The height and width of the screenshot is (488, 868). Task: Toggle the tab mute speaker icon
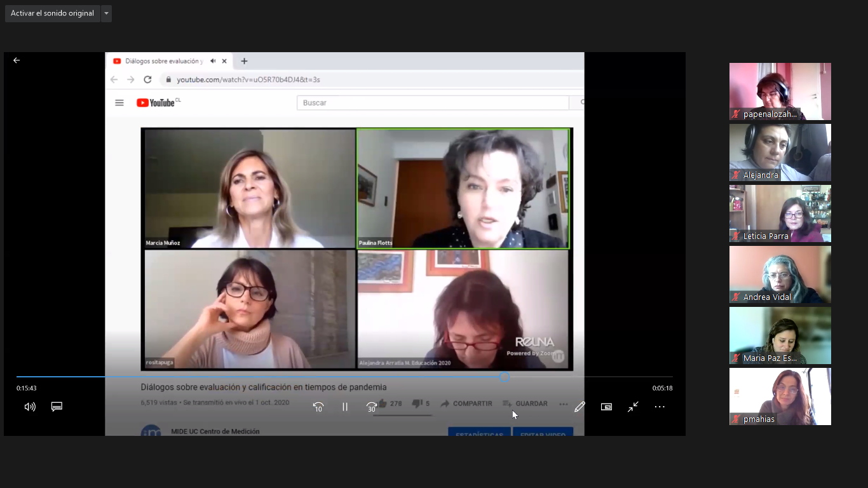pyautogui.click(x=213, y=61)
